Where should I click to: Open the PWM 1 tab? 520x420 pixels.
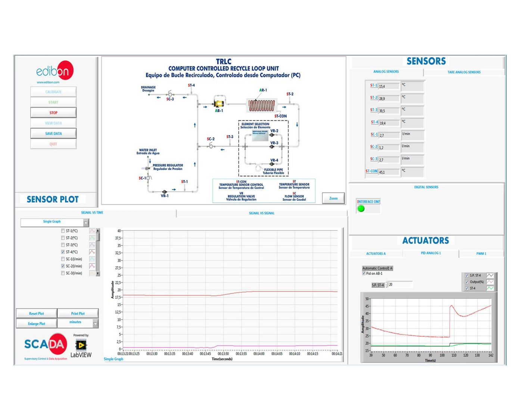tap(481, 253)
